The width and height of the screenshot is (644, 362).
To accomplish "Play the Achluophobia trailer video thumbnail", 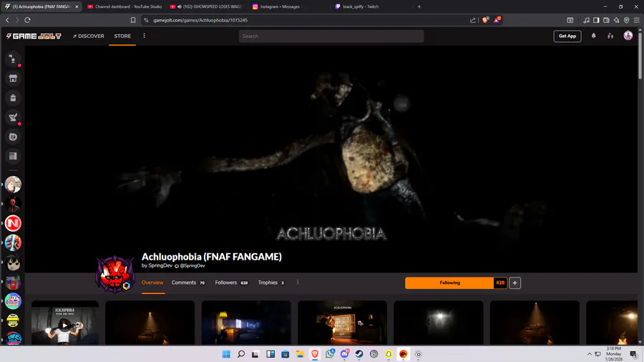I will tap(65, 323).
